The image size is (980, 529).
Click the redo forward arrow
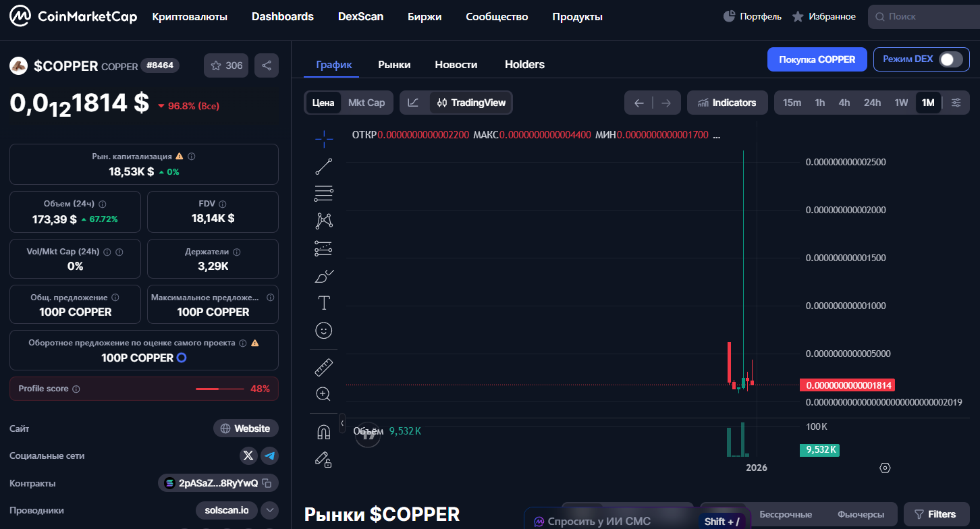coord(666,103)
